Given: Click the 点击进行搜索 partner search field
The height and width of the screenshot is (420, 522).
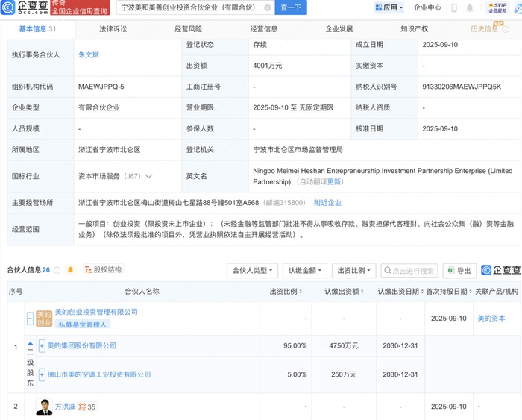Looking at the screenshot, I should [409, 271].
